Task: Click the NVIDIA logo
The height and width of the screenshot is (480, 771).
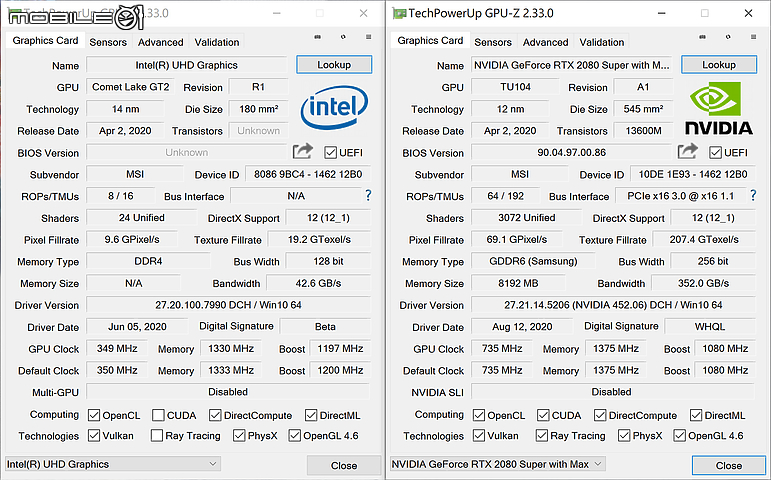Action: point(718,108)
